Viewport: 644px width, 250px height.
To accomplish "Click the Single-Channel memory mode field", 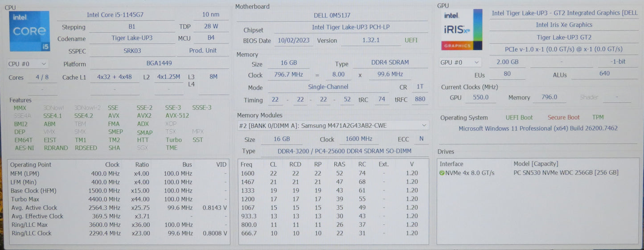I will pyautogui.click(x=328, y=87).
